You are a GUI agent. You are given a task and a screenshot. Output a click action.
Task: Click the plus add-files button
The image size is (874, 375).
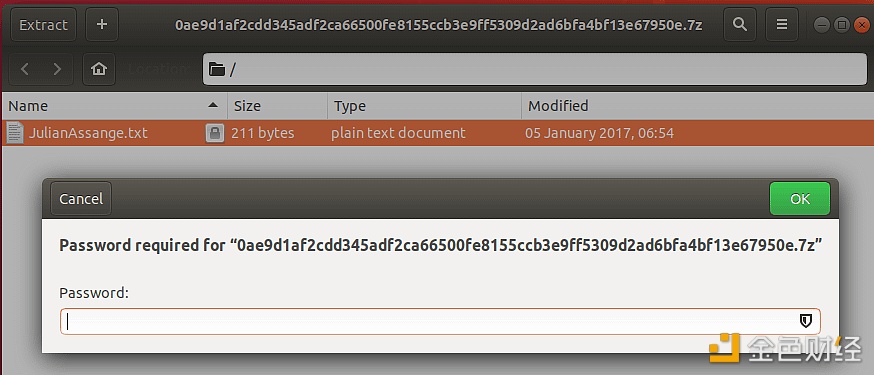102,25
